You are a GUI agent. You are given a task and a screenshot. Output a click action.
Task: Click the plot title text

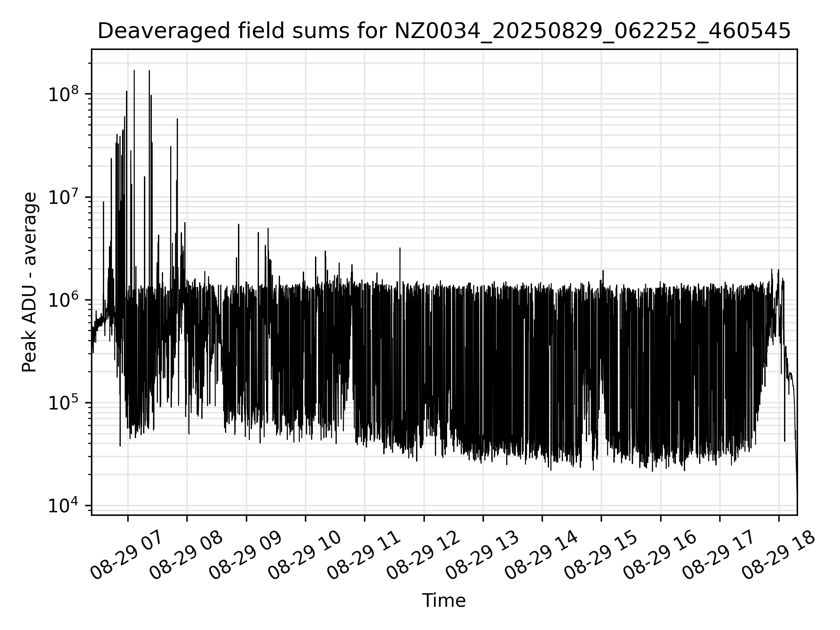(444, 31)
